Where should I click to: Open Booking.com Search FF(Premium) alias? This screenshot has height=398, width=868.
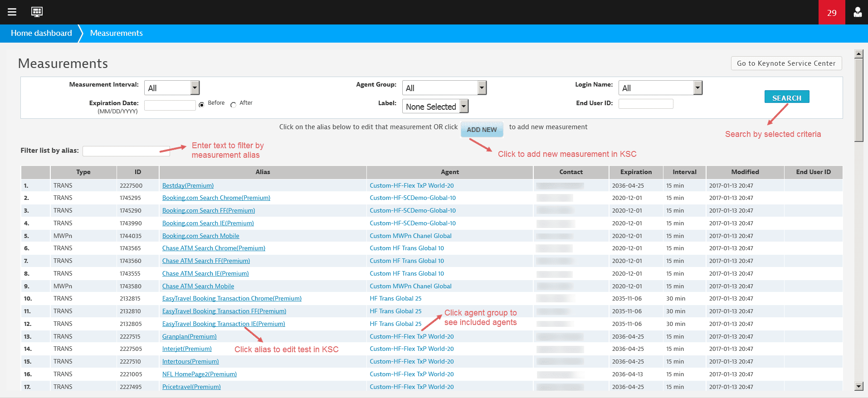[x=209, y=210]
